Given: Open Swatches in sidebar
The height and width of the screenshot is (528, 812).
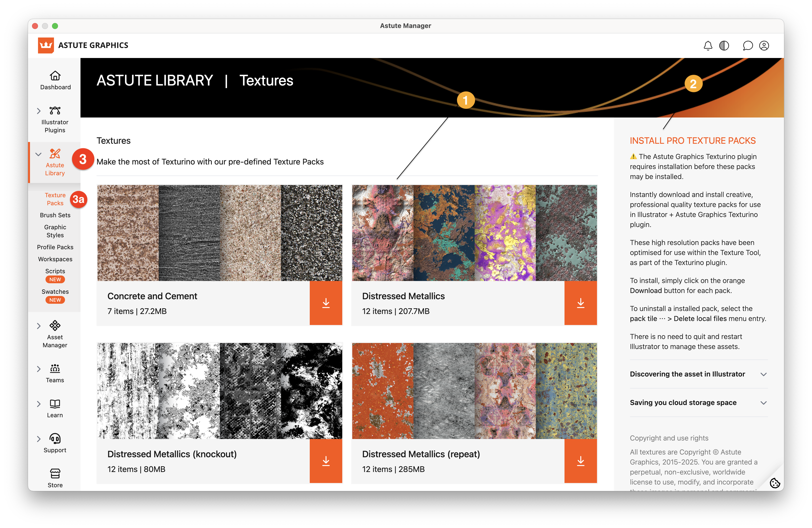Looking at the screenshot, I should (x=55, y=292).
